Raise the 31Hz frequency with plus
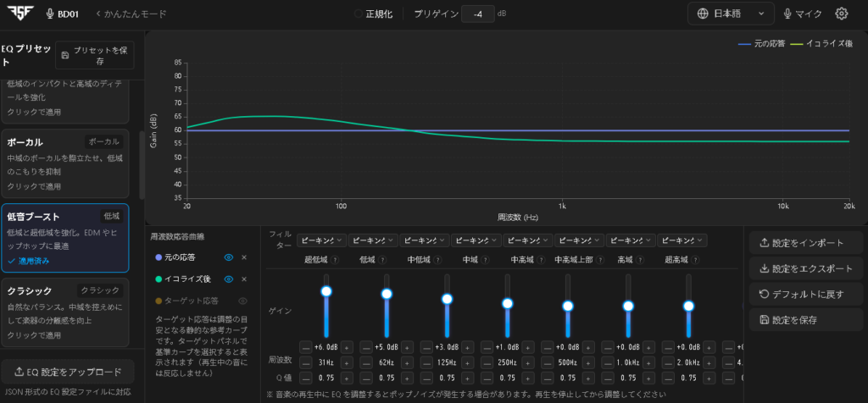868x403 pixels. (x=347, y=362)
